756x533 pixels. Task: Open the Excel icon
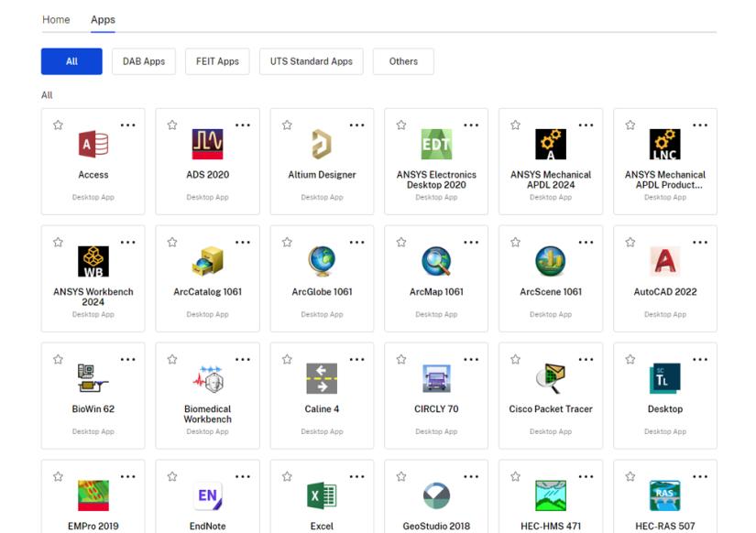[x=322, y=495]
